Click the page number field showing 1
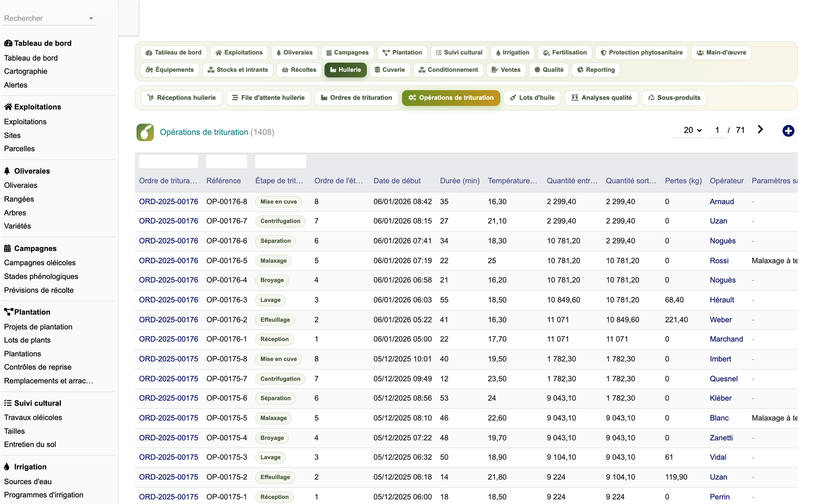The height and width of the screenshot is (504, 815). click(x=717, y=130)
